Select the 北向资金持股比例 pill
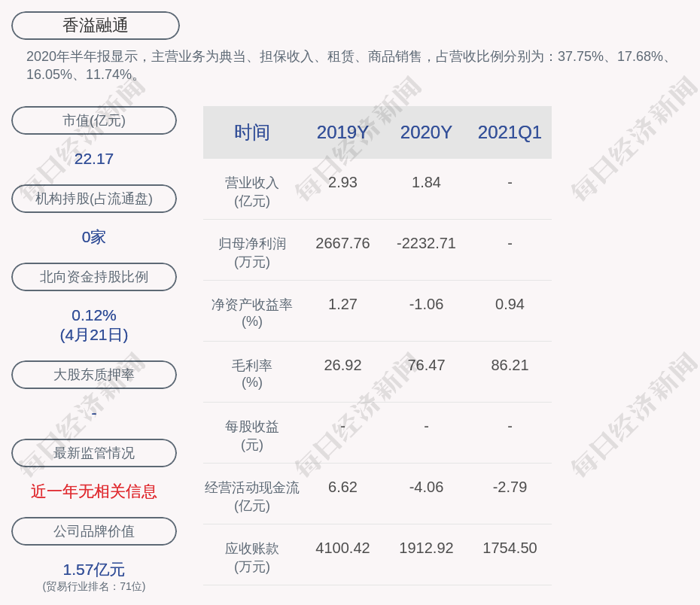 tap(94, 277)
